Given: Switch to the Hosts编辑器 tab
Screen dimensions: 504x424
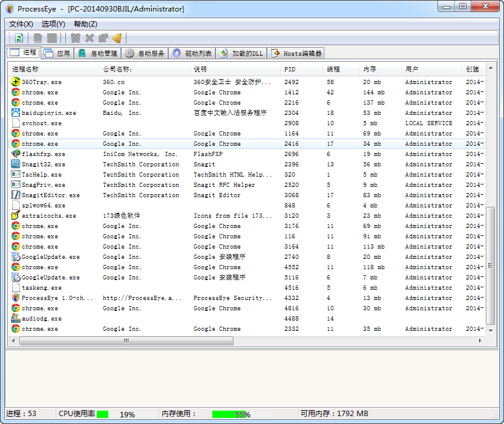Looking at the screenshot, I should point(296,53).
